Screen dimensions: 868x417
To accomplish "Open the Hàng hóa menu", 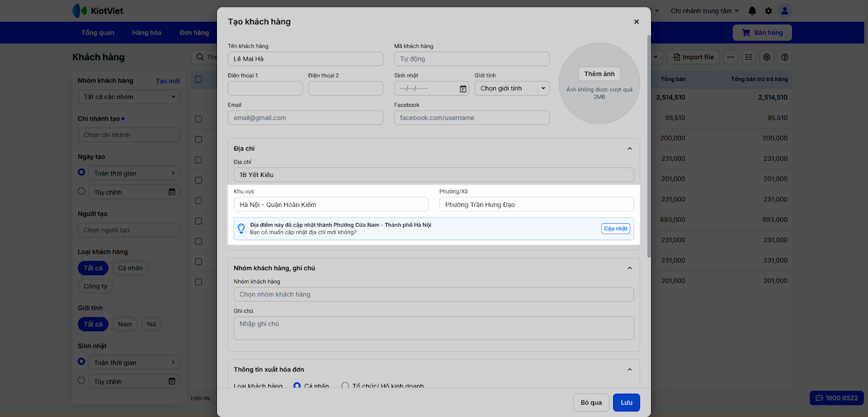I will pyautogui.click(x=146, y=33).
